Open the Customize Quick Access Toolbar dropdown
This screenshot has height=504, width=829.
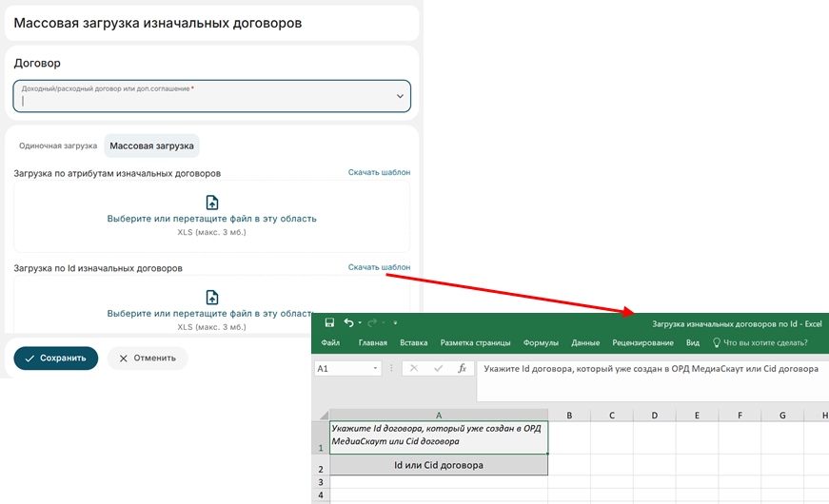click(x=393, y=323)
